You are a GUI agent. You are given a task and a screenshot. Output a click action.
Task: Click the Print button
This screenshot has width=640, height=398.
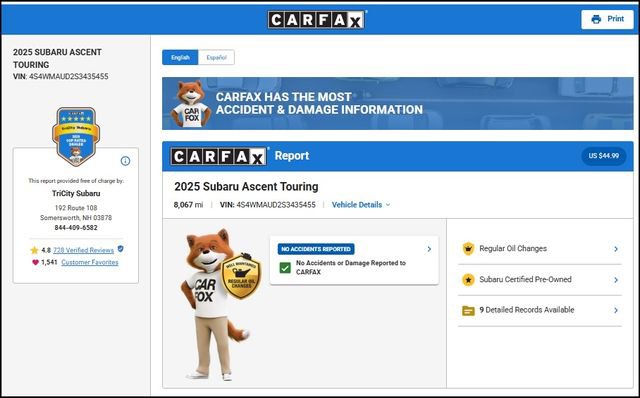[x=607, y=19]
